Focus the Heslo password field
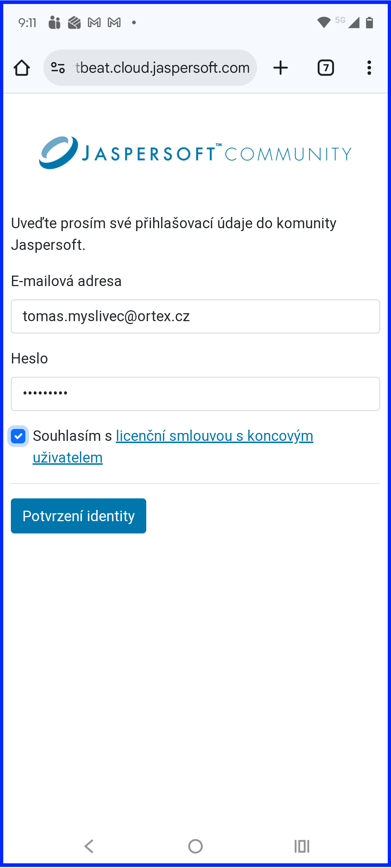 (x=195, y=394)
